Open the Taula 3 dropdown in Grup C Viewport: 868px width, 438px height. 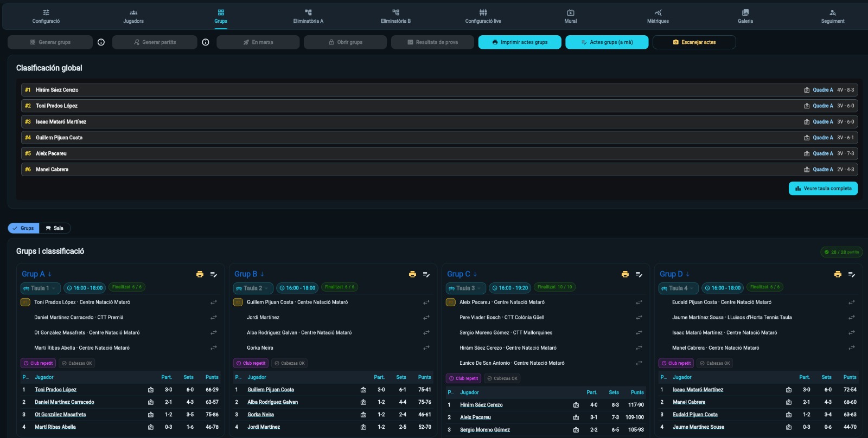coord(465,288)
